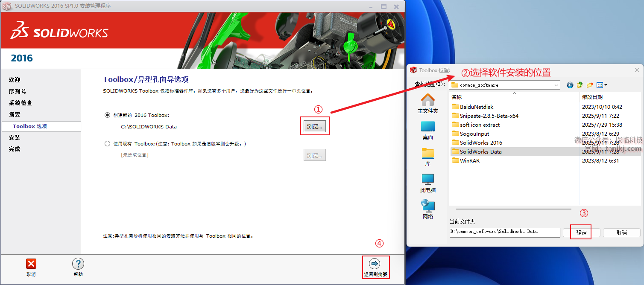
Task: Expand the Look in common_software dropdown
Action: 556,85
